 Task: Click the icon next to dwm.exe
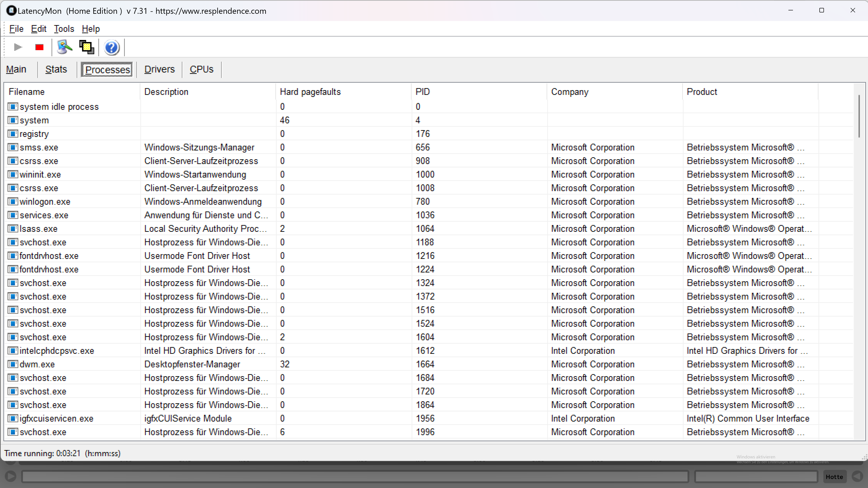13,364
